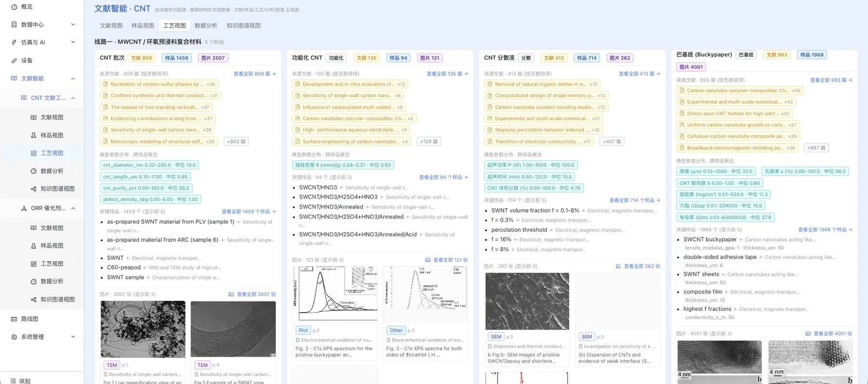Expand the +803 篇 more papers tag

tap(236, 142)
